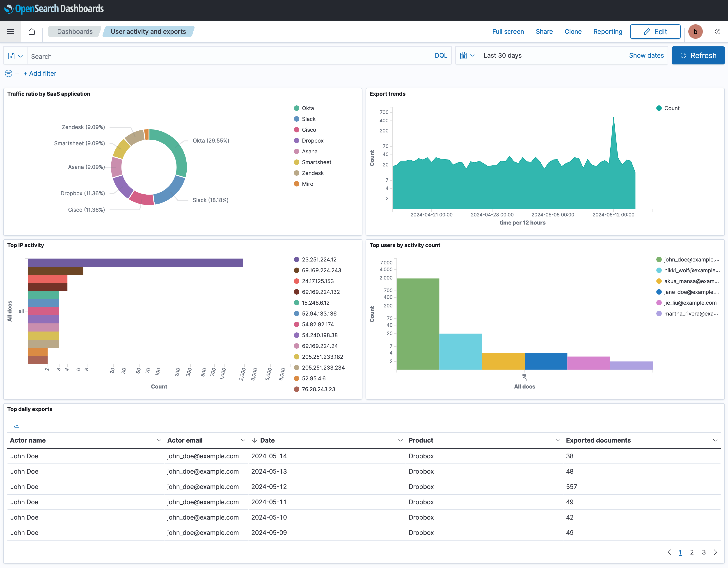Screen dimensions: 728x568
Task: Click the home icon
Action: coord(32,32)
